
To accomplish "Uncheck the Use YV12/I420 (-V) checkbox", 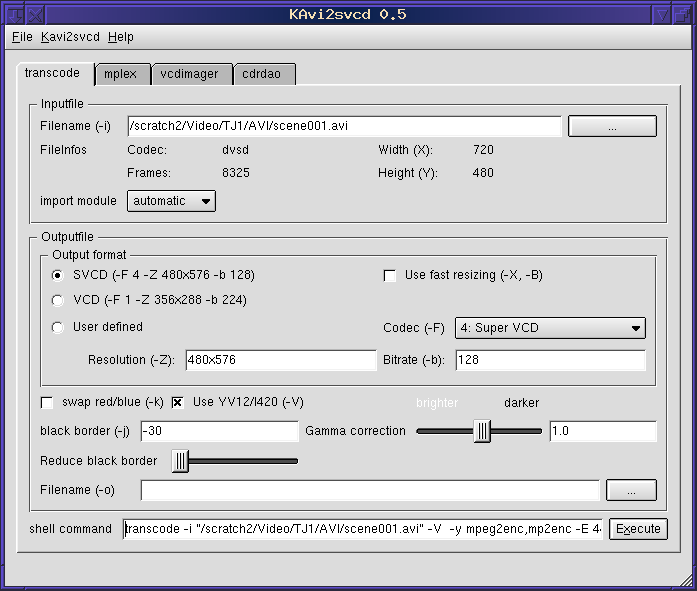I will [x=177, y=403].
